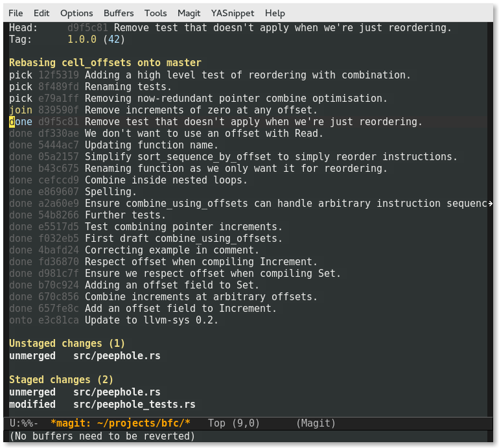The width and height of the screenshot is (499, 448).
Task: Open the Help menu
Action: coord(275,13)
